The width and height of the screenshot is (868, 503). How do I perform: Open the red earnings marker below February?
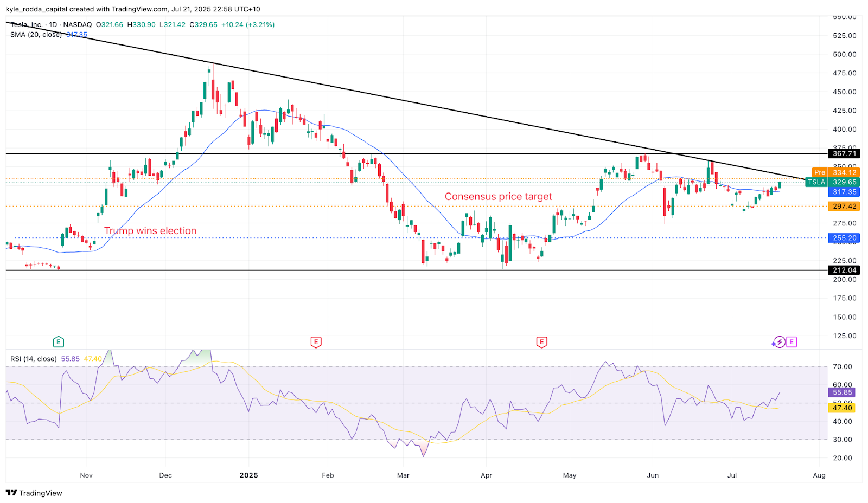pyautogui.click(x=316, y=342)
